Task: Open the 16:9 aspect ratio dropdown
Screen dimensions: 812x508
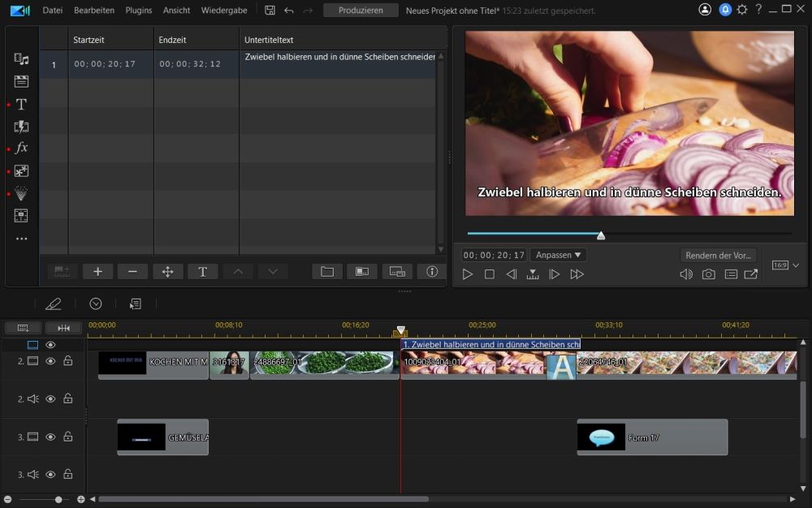Action: [x=785, y=265]
